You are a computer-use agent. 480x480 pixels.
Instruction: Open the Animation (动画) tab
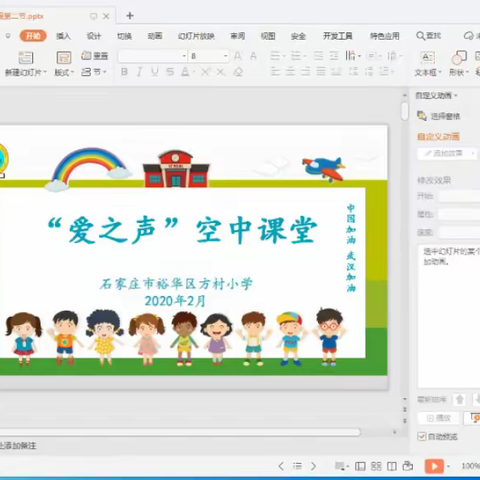pos(155,36)
